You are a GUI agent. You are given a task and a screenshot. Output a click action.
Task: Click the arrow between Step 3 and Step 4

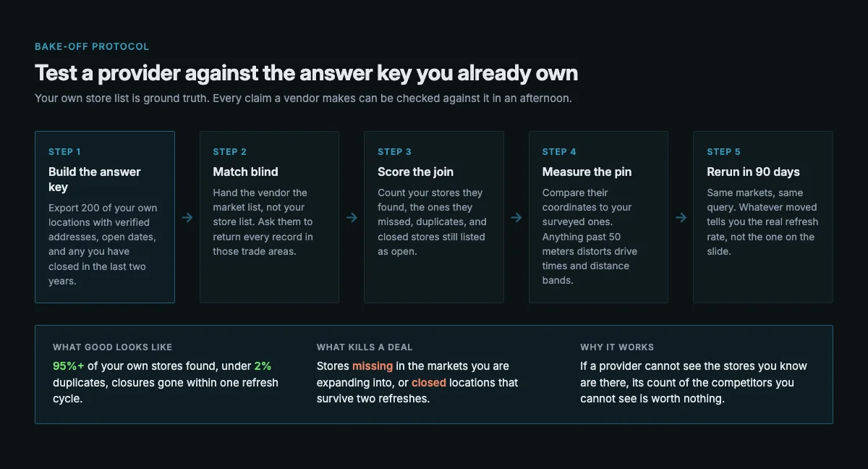[x=516, y=217]
